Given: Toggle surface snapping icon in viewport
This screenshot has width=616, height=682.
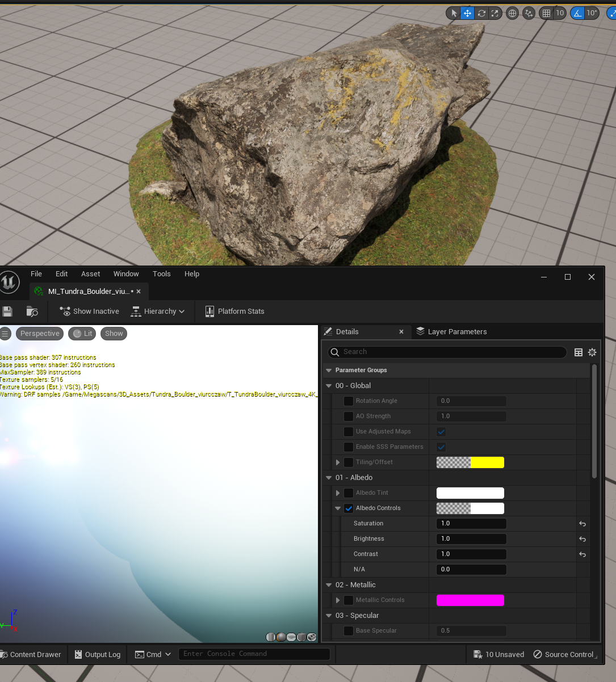Looking at the screenshot, I should [x=529, y=13].
